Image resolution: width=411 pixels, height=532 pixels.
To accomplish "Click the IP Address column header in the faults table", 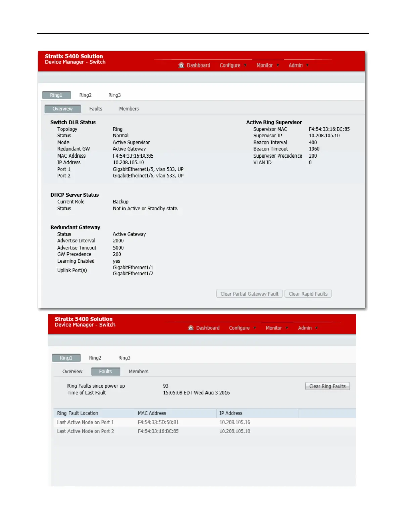I will pos(257,413).
